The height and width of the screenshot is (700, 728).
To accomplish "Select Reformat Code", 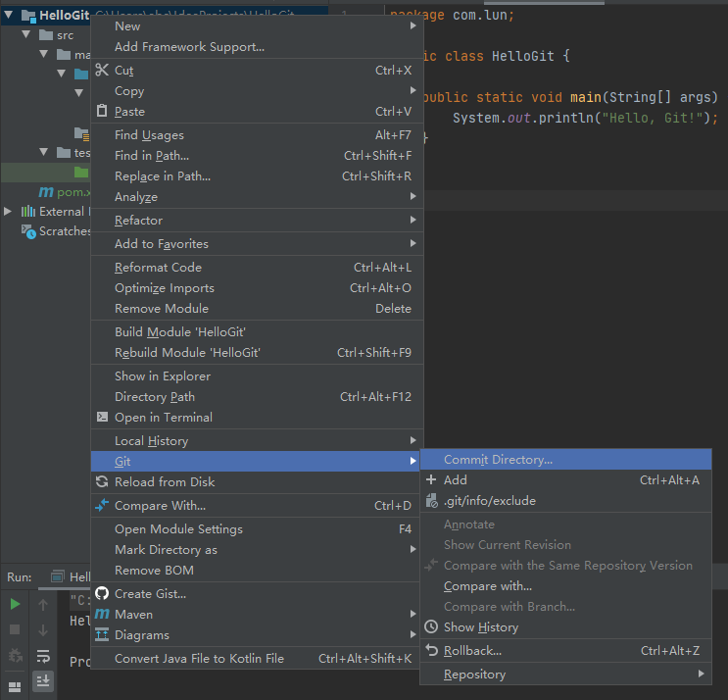I will click(257, 267).
